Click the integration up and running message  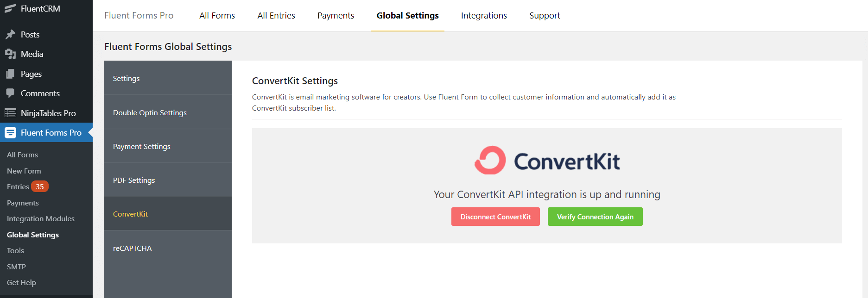[547, 194]
